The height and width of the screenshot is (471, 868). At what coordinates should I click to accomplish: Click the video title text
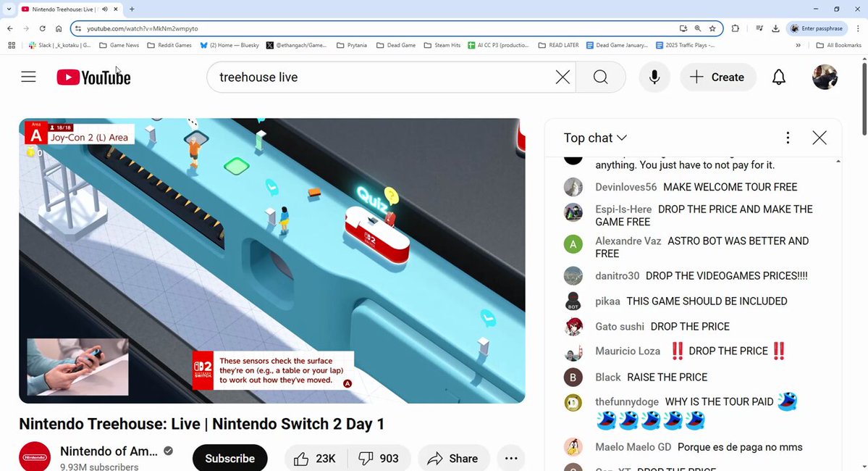(201, 424)
